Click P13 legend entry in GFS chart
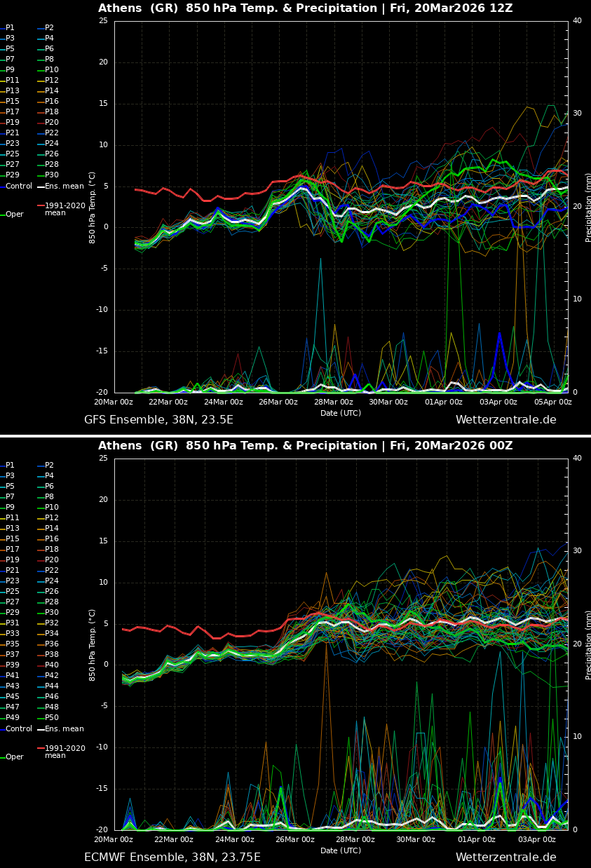Viewport: 591px width, 868px height. [x=13, y=91]
